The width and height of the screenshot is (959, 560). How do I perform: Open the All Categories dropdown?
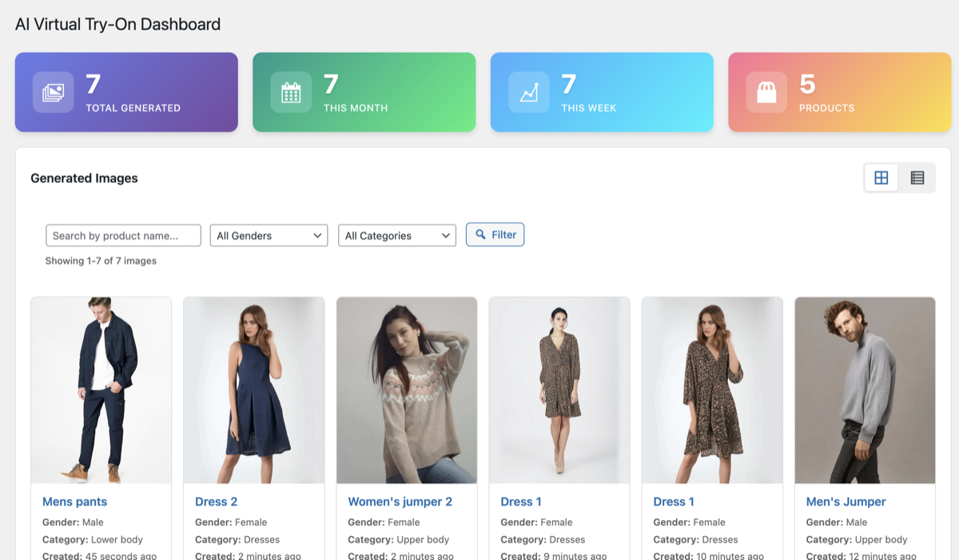[x=396, y=235]
